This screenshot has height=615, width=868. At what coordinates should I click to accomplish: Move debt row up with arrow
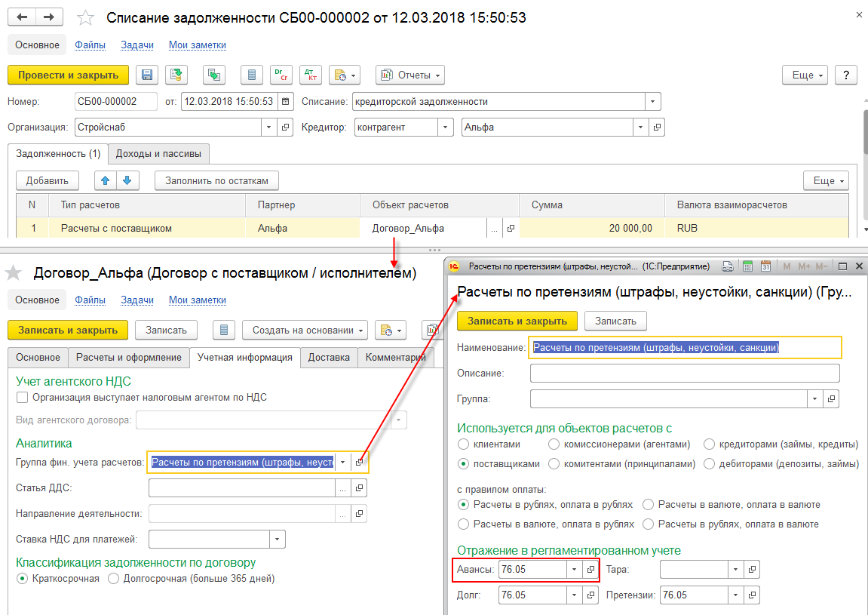click(105, 180)
